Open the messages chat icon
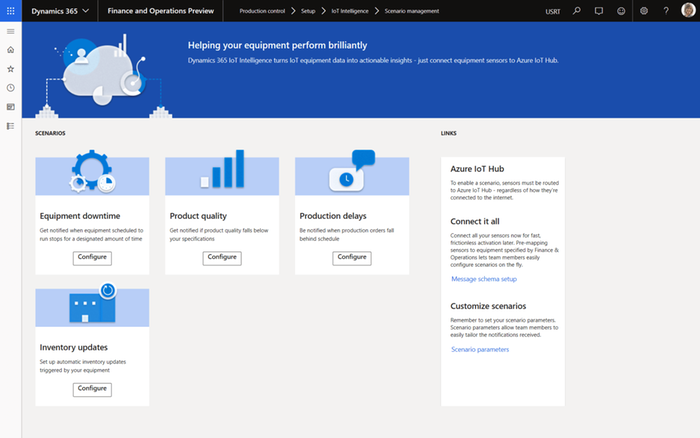The image size is (700, 438). click(x=599, y=10)
